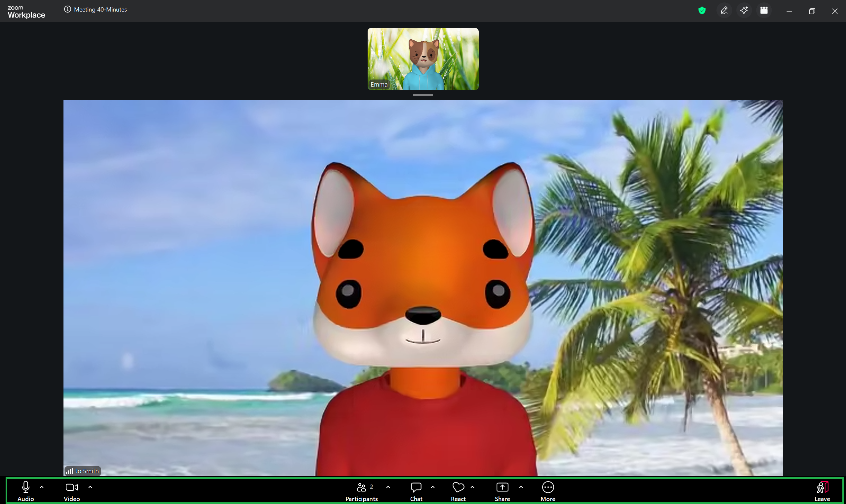
Task: Open the Chat panel
Action: 416,491
